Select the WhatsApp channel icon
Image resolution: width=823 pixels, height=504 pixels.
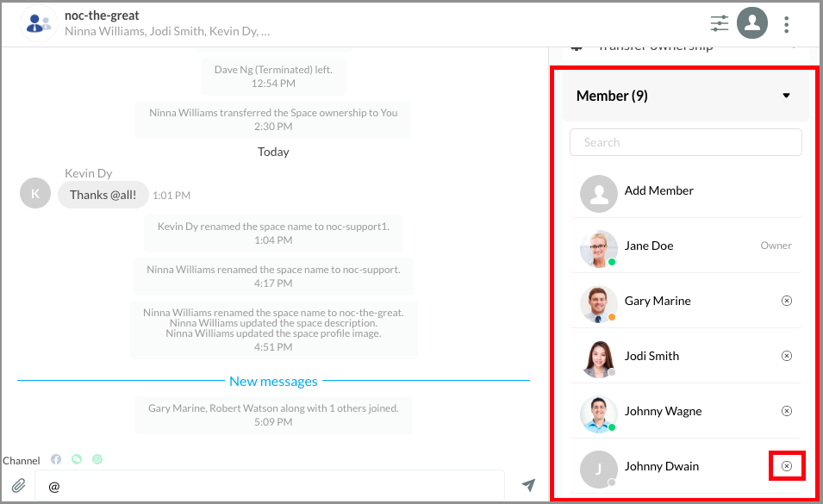97,459
